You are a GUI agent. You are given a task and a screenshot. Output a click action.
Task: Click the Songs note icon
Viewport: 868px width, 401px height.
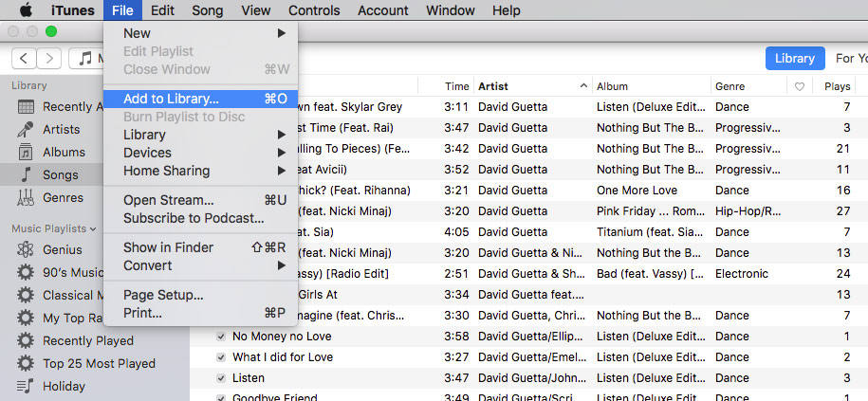click(26, 174)
